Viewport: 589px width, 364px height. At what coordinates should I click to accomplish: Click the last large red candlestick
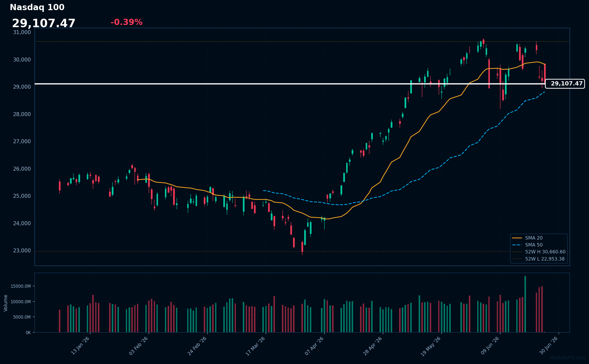point(545,74)
